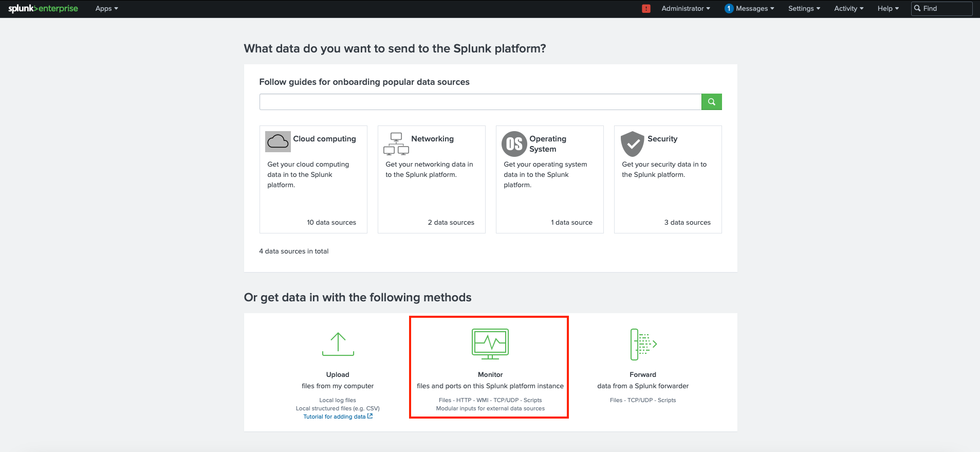Click the Security shield icon

pos(633,144)
